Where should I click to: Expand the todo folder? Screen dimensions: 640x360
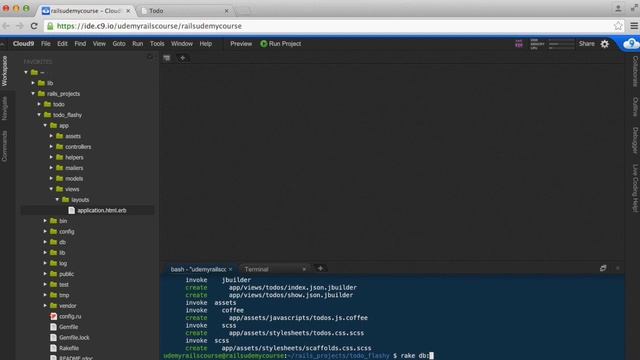(39, 104)
